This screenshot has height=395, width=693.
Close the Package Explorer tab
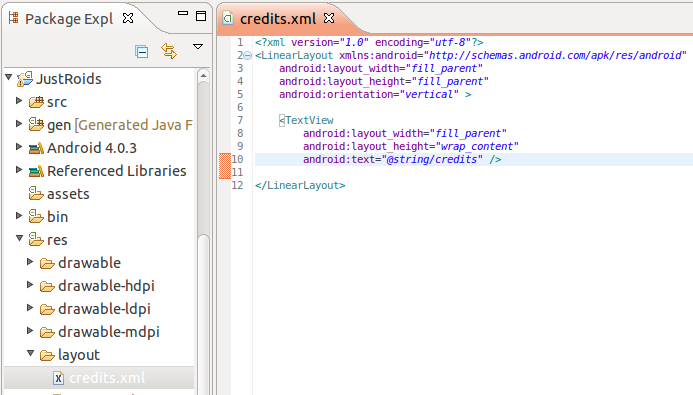128,18
